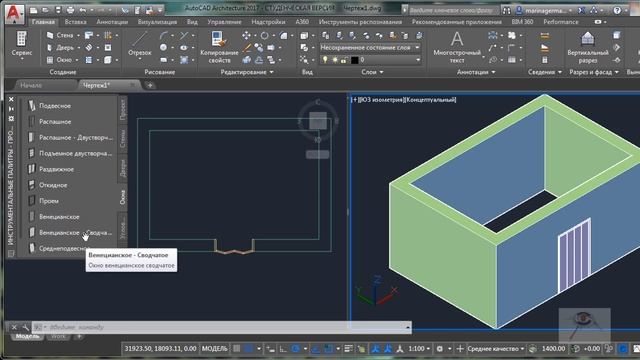Select the Проем opening tool in palette

(43, 201)
